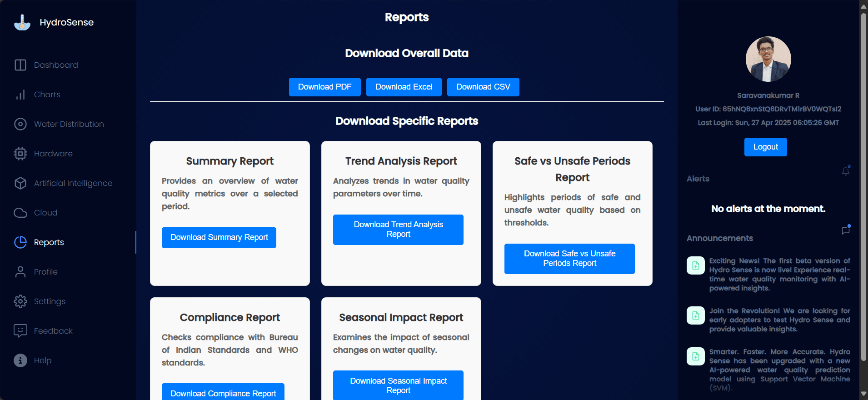Click the 'Summary Report' card title
The width and height of the screenshot is (868, 400).
[230, 161]
